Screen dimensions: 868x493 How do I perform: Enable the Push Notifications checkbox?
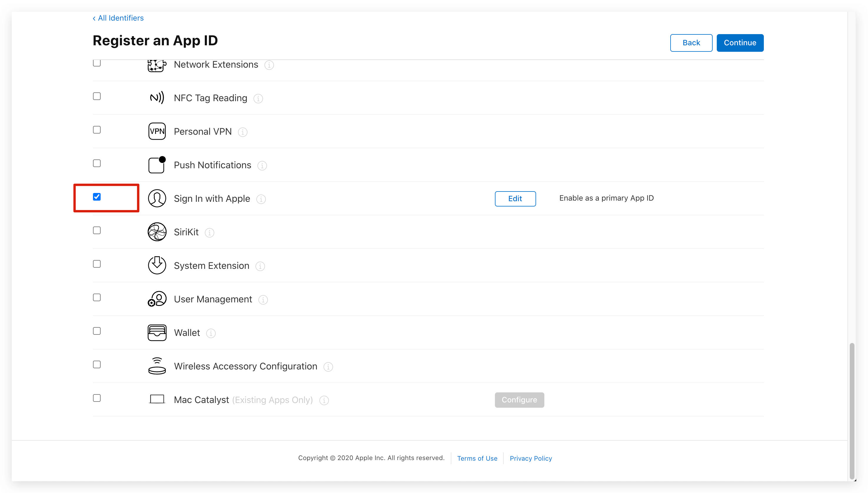click(x=97, y=163)
